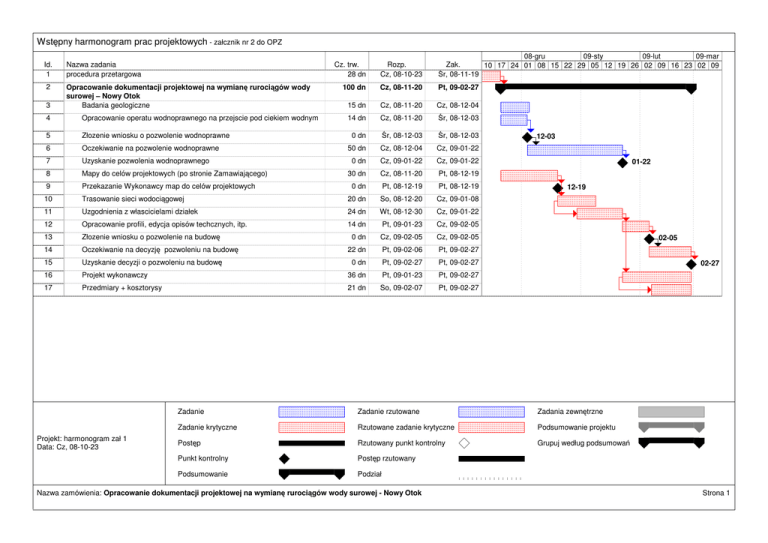Click the 12-03 milestone diamond
Image resolution: width=768 pixels, height=543 pixels.
point(528,136)
